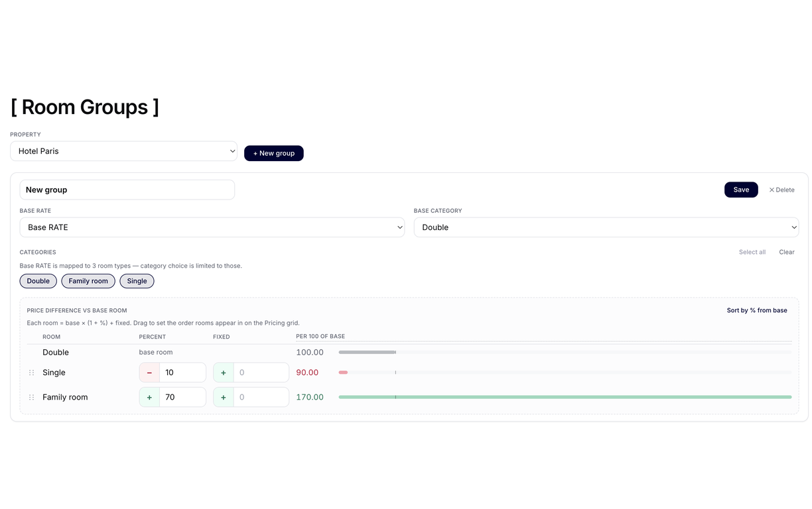Delete the room group
Screen dimensions: 812x509
click(x=782, y=190)
